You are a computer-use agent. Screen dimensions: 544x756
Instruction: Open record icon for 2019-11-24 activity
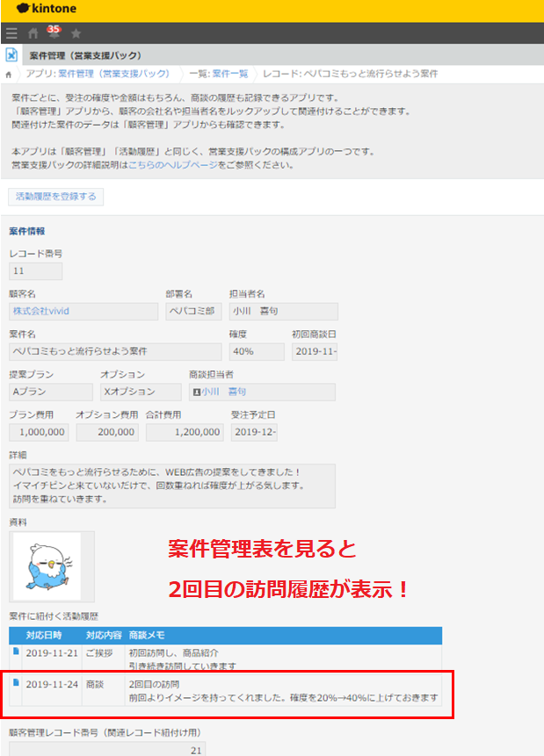pyautogui.click(x=15, y=682)
